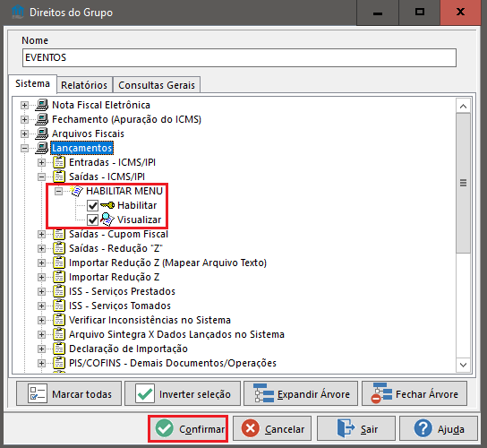Viewport: 487px width, 448px height.
Task: Expand Verificar Inconsistências no Sistema node
Action: 41,320
